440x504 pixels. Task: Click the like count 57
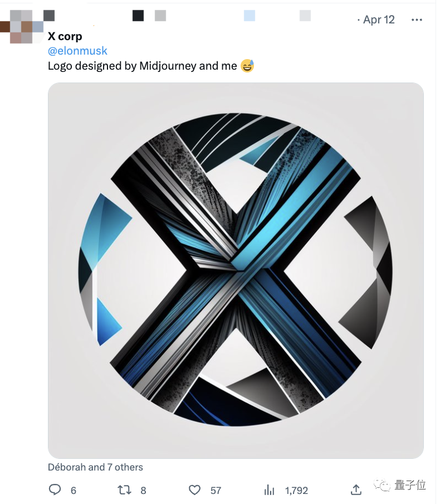(x=216, y=491)
